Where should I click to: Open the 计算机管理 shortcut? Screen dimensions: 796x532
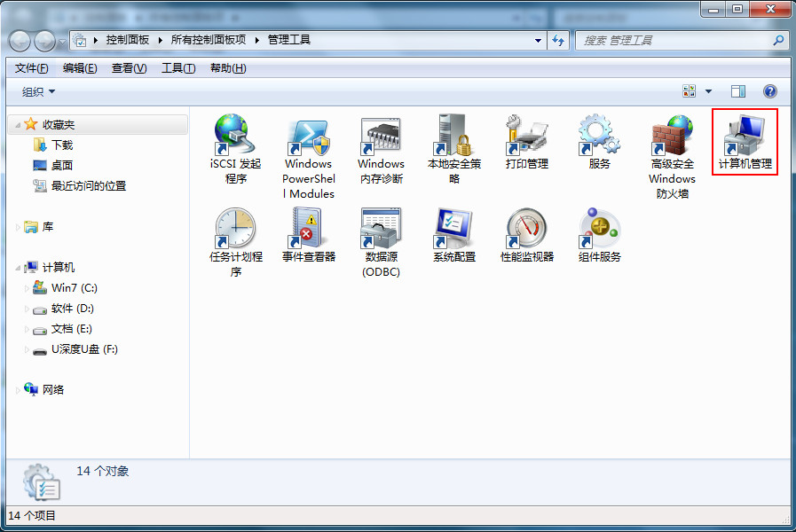pos(745,142)
